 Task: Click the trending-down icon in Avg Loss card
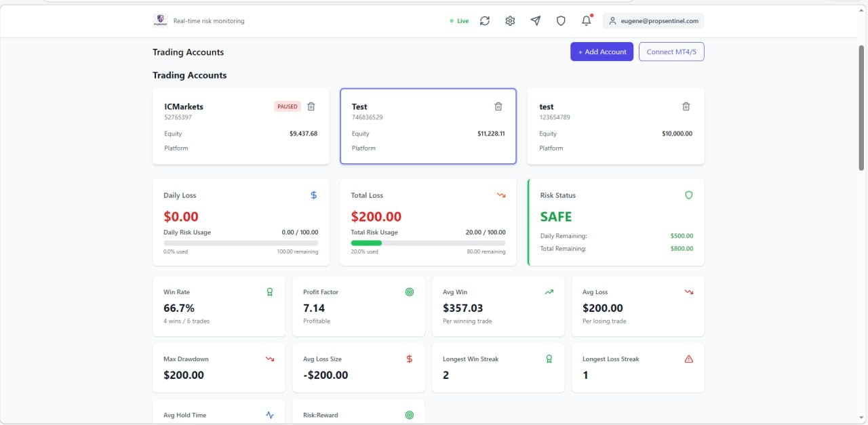click(x=689, y=292)
